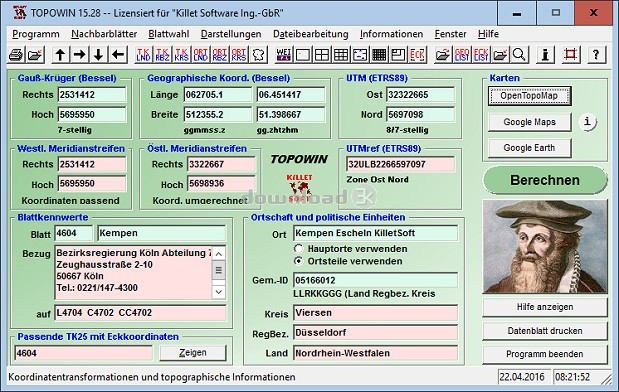The image size is (619, 392).
Task: Click the Bezug scrollbar thumb
Action: [219, 270]
